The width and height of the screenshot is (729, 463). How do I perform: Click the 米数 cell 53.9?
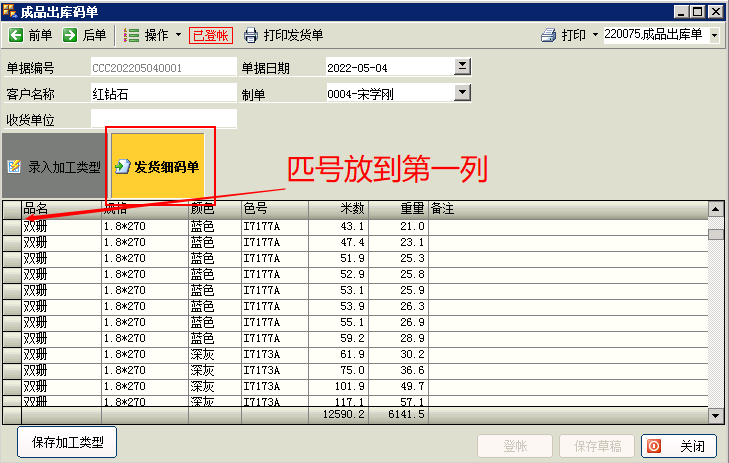click(338, 306)
